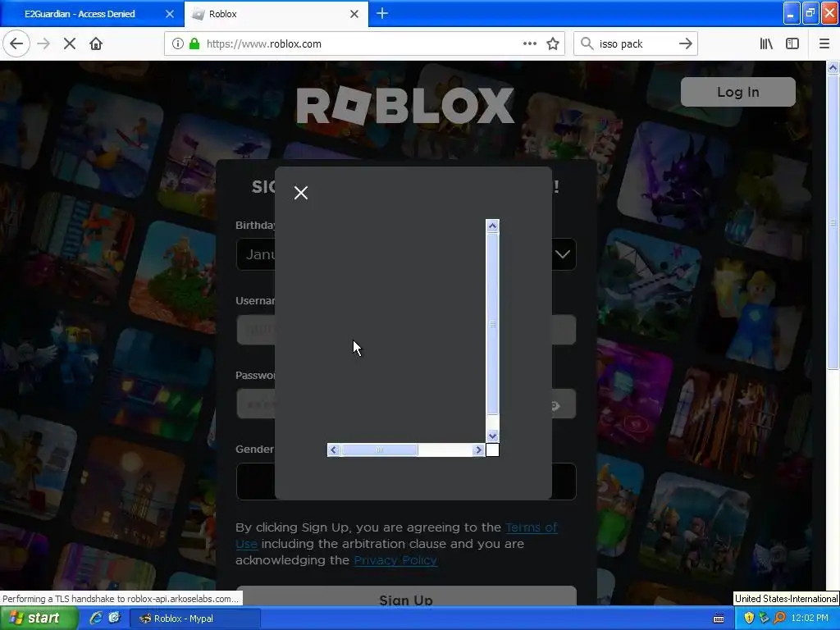This screenshot has height=630, width=840.
Task: Go forward with the browser Forward arrow
Action: [x=43, y=44]
